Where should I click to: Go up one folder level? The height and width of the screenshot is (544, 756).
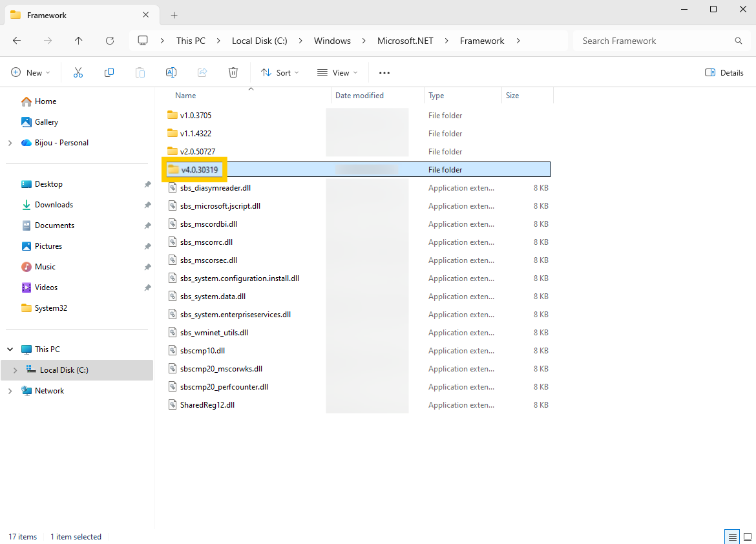coord(79,41)
